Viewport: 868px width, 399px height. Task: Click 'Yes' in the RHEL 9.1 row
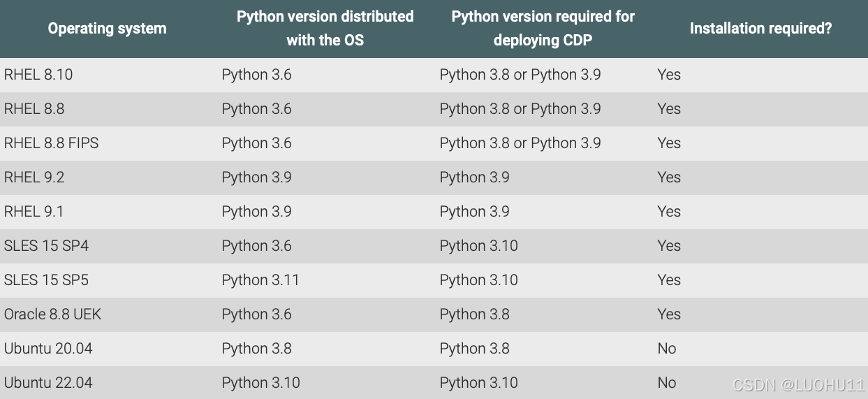point(669,212)
